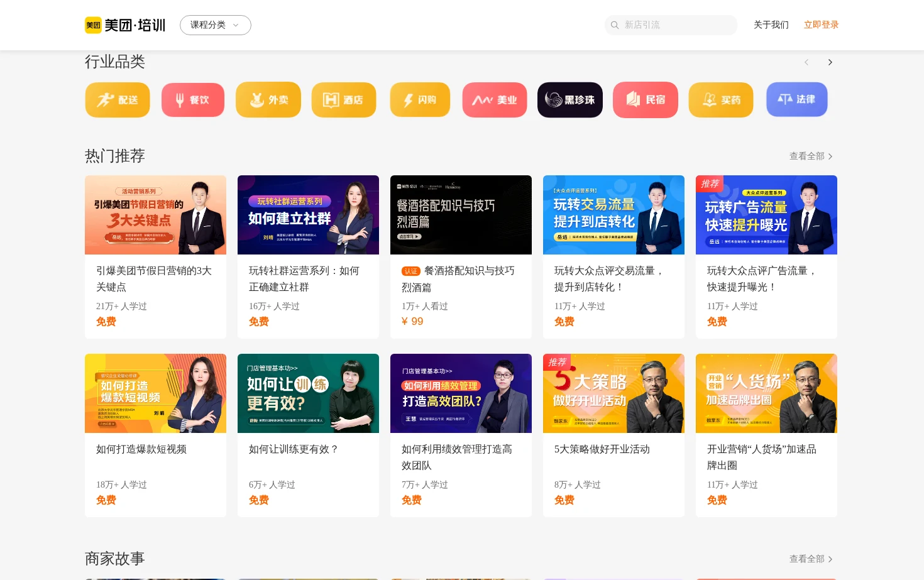Click 推荐 tag on 5大策略 card
924x580 pixels.
557,362
